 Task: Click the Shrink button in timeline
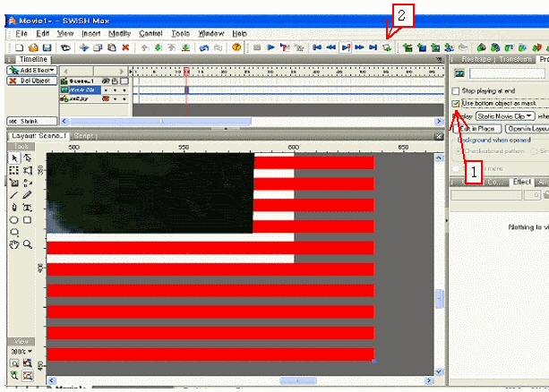[31, 122]
